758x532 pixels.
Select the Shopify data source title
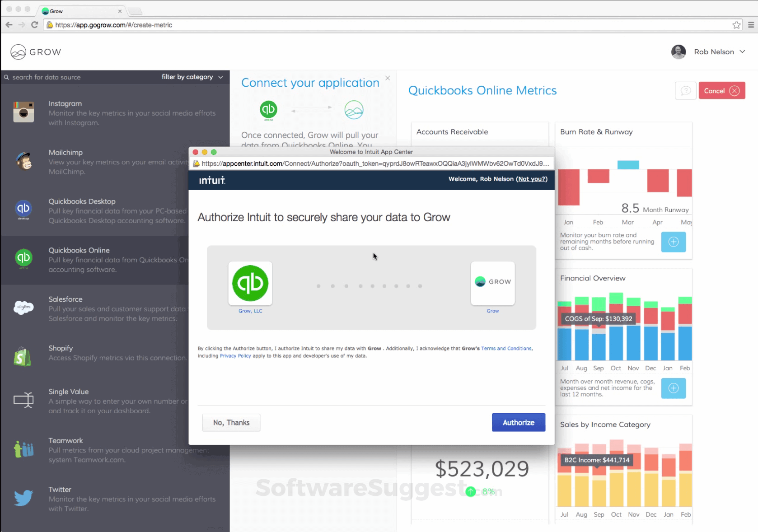click(61, 348)
